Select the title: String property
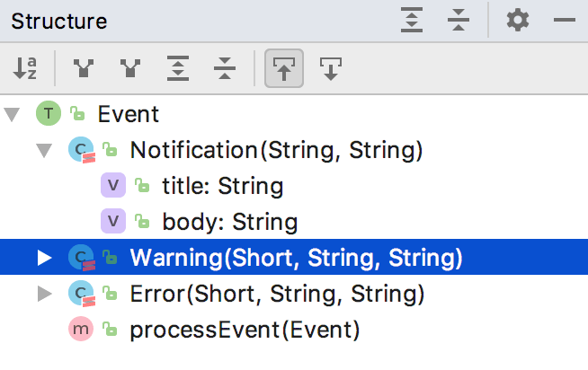The width and height of the screenshot is (588, 370). coord(223,186)
